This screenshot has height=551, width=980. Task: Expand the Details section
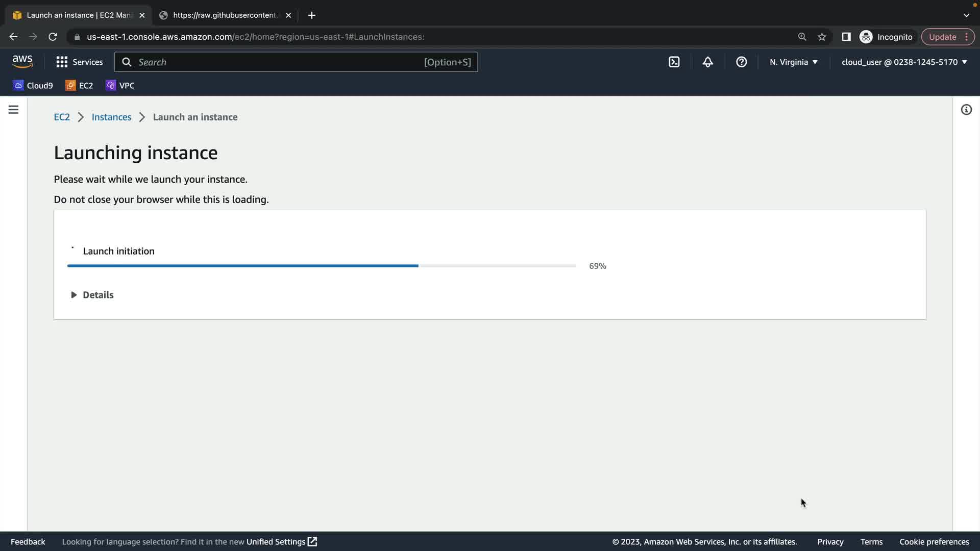[92, 295]
